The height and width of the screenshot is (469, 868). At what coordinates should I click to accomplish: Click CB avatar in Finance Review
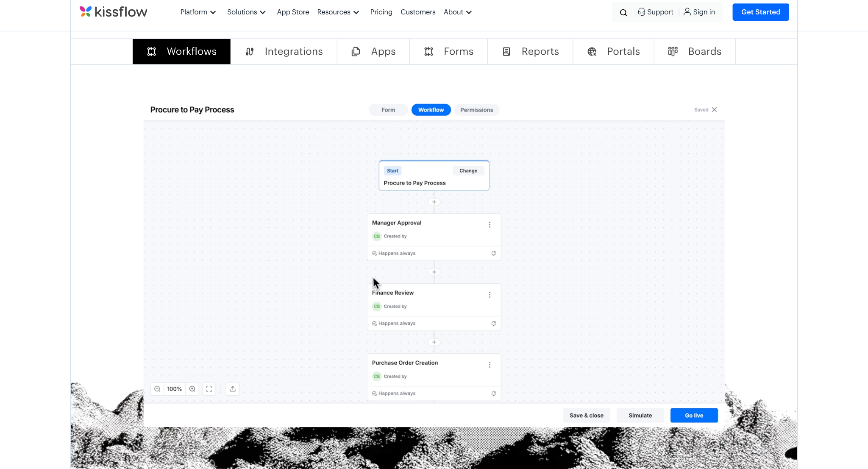[x=377, y=306]
